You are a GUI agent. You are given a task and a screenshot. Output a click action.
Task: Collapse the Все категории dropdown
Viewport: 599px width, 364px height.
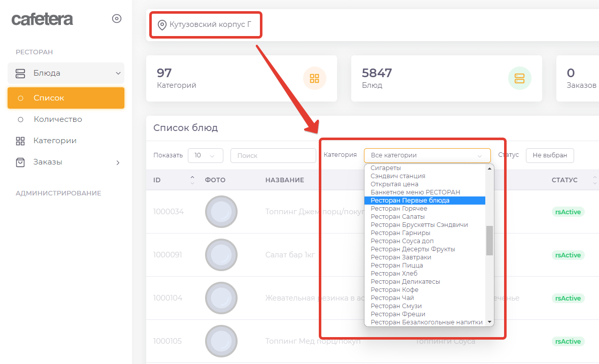click(427, 155)
